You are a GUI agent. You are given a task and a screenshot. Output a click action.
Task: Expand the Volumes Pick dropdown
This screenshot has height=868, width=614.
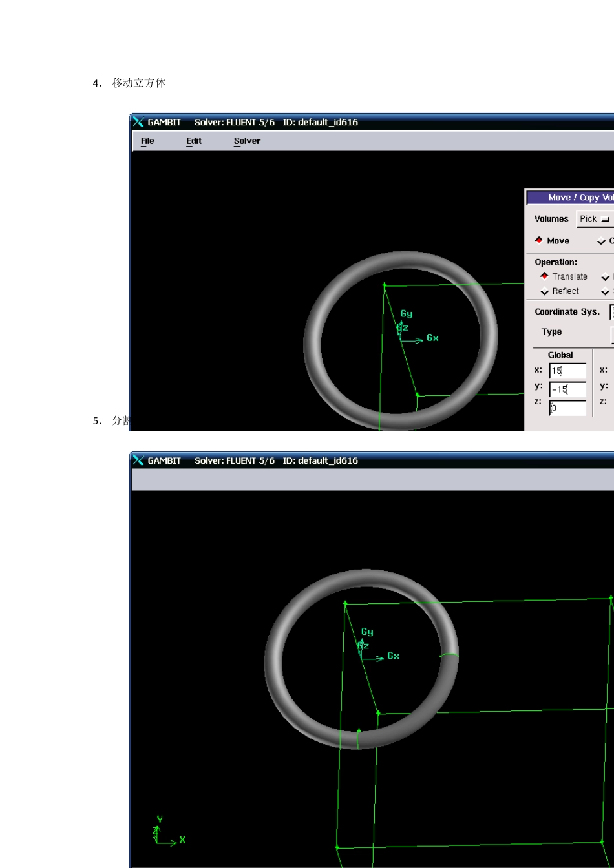click(595, 219)
